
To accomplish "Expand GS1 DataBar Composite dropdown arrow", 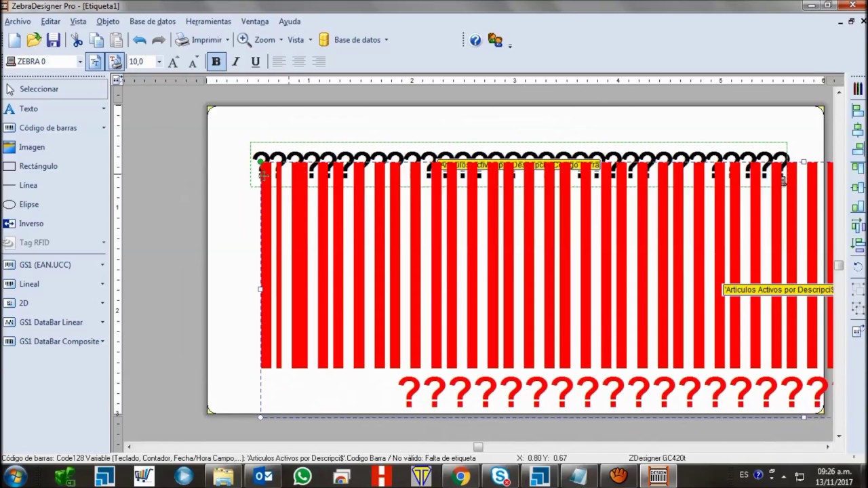I will click(x=103, y=341).
